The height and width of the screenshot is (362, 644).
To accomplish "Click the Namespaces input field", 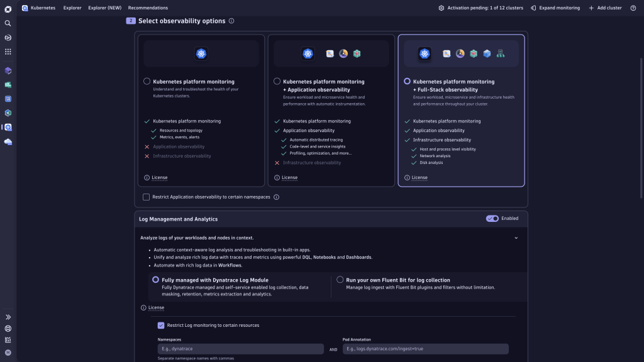I will coord(240,348).
